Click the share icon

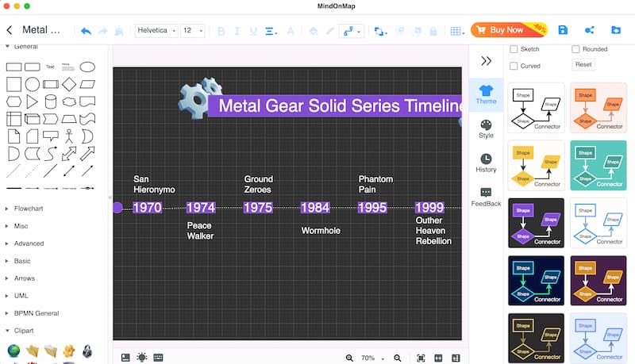pyautogui.click(x=590, y=30)
